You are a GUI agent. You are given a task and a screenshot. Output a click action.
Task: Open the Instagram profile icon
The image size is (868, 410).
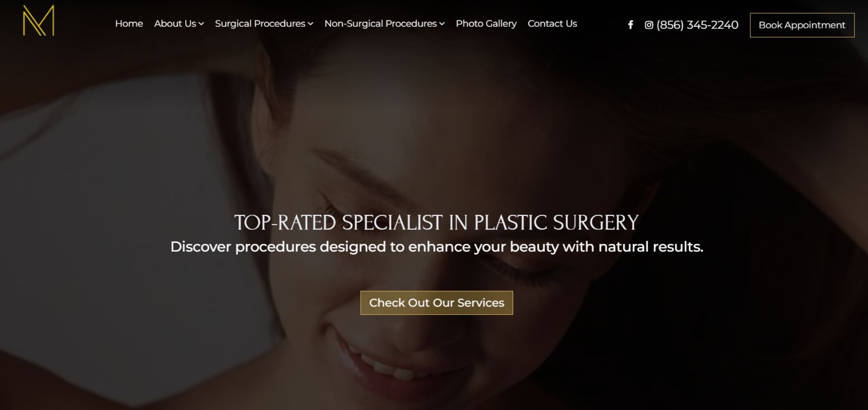pos(649,25)
